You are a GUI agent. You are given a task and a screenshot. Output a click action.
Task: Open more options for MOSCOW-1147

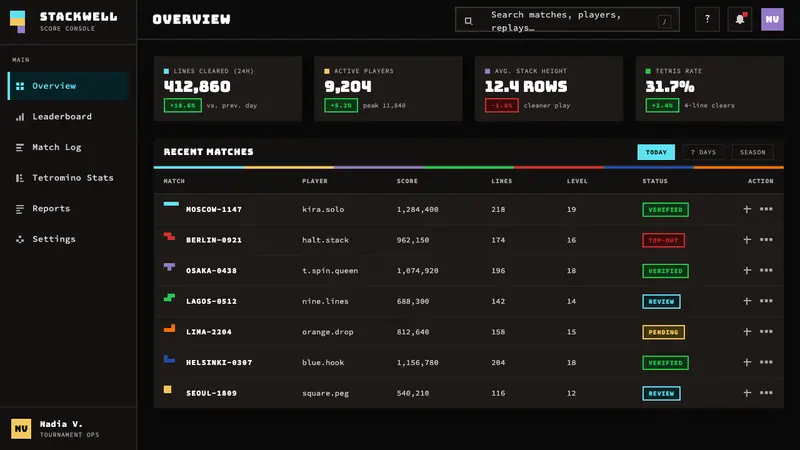(766, 209)
